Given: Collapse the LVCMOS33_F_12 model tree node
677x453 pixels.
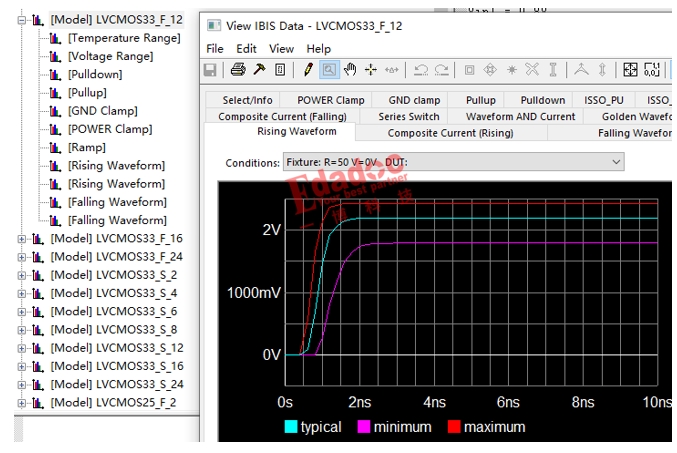Looking at the screenshot, I should [x=22, y=20].
